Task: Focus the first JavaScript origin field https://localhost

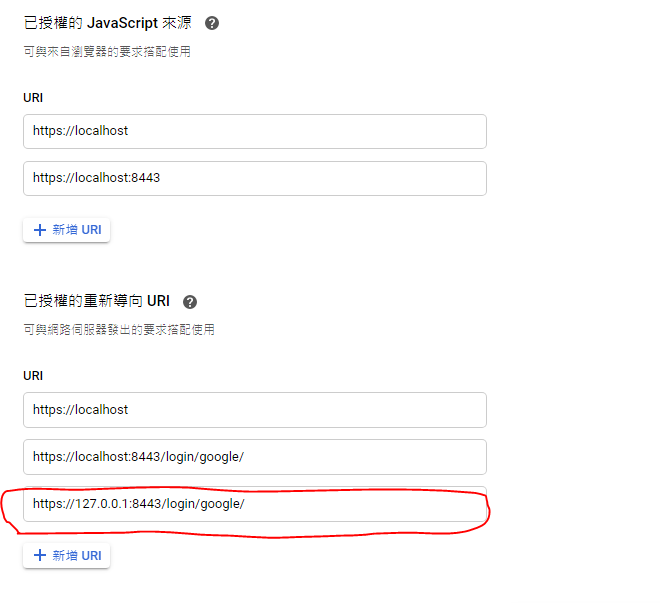Action: (254, 131)
